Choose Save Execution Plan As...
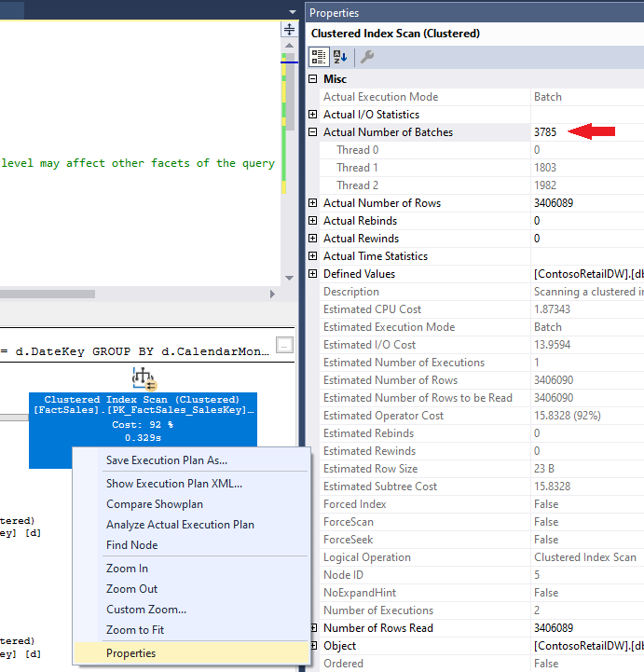 click(166, 460)
